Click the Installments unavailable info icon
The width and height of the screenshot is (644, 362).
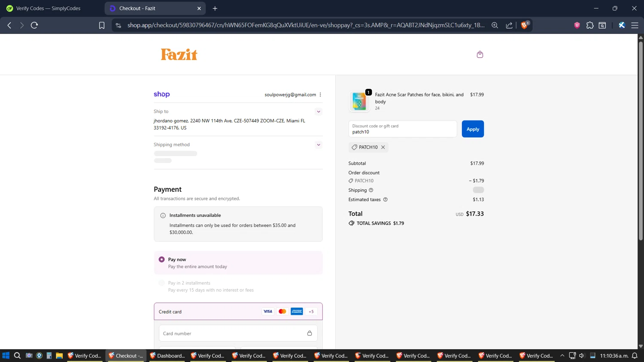(163, 215)
